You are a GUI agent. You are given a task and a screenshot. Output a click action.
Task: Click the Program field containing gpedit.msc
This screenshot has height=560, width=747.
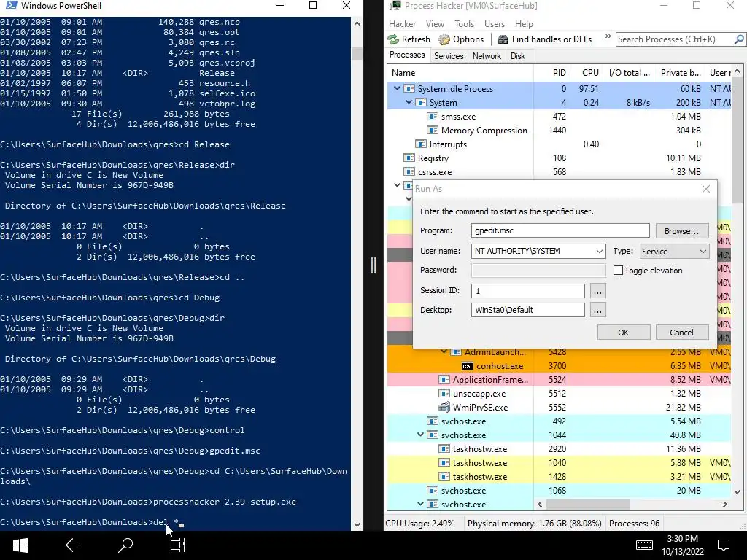(560, 230)
